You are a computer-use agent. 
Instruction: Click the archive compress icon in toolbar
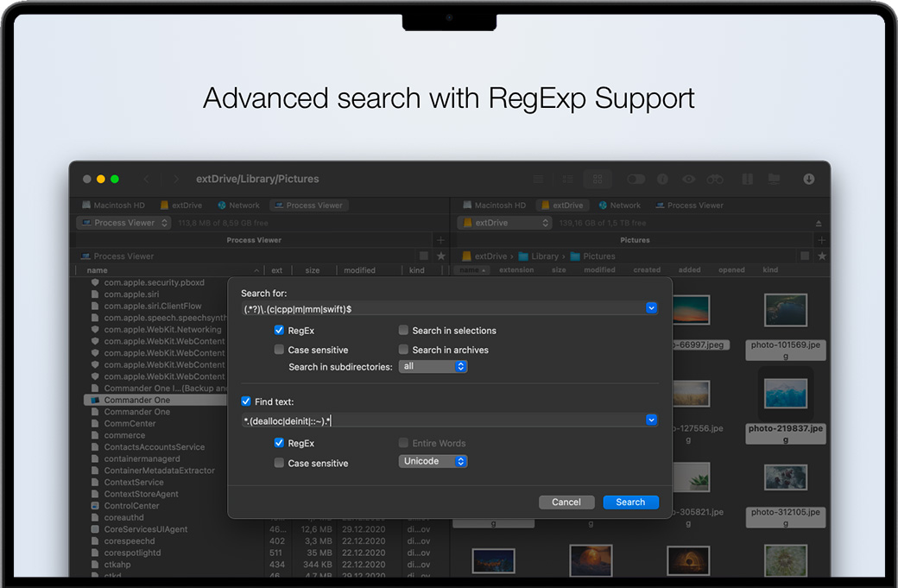tap(747, 179)
